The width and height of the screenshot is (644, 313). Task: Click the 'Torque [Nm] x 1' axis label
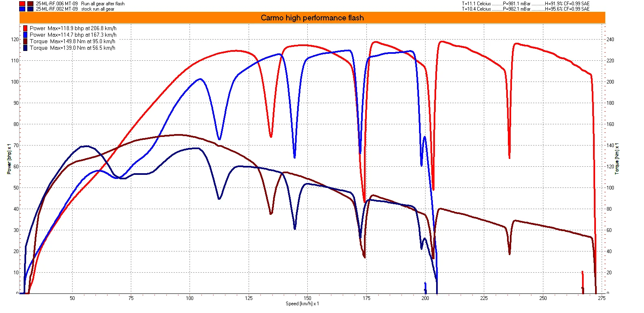[x=617, y=159]
